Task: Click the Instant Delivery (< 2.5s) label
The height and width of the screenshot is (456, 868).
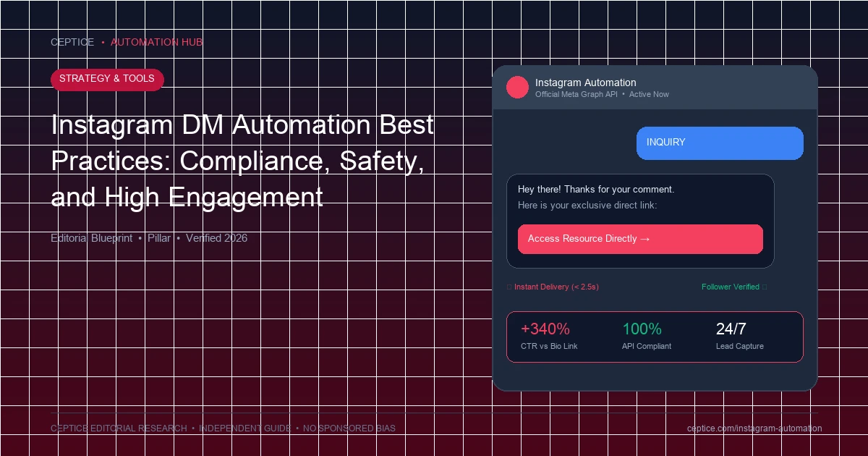Action: pyautogui.click(x=556, y=287)
